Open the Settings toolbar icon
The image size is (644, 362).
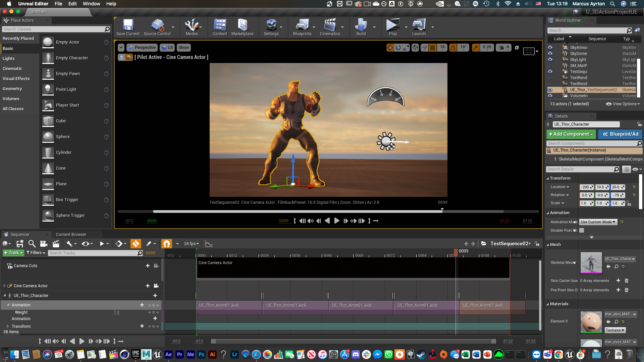tap(271, 27)
